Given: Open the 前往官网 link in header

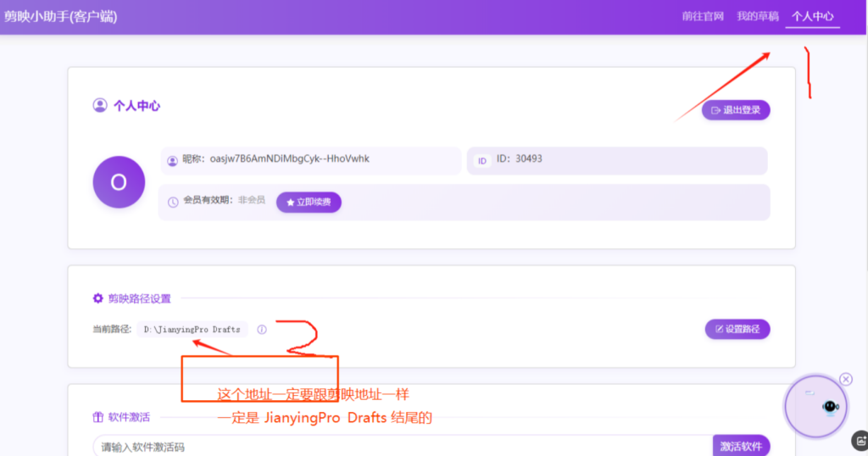Looking at the screenshot, I should click(x=703, y=16).
